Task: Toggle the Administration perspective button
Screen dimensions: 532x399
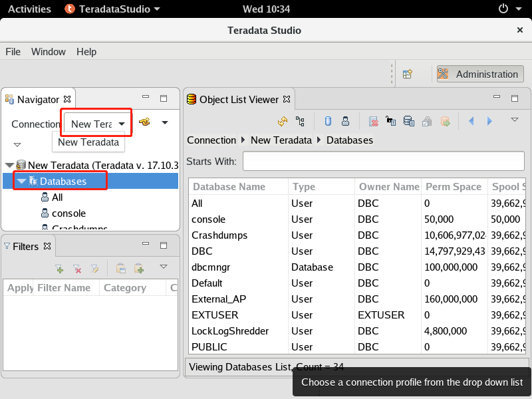Action: (x=479, y=73)
